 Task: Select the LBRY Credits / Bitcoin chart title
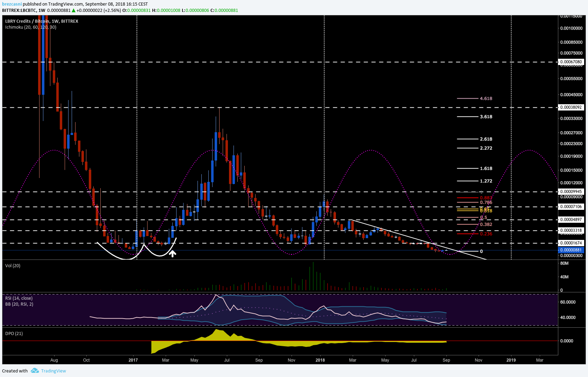(x=42, y=21)
